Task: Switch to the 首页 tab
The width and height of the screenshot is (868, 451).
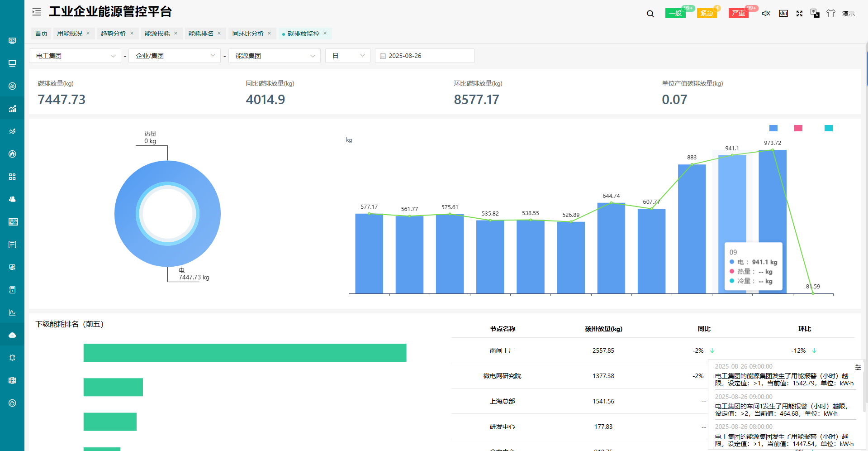Action: tap(41, 34)
